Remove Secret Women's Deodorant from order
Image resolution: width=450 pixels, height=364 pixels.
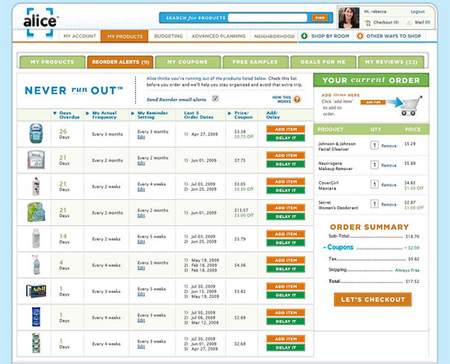point(389,204)
